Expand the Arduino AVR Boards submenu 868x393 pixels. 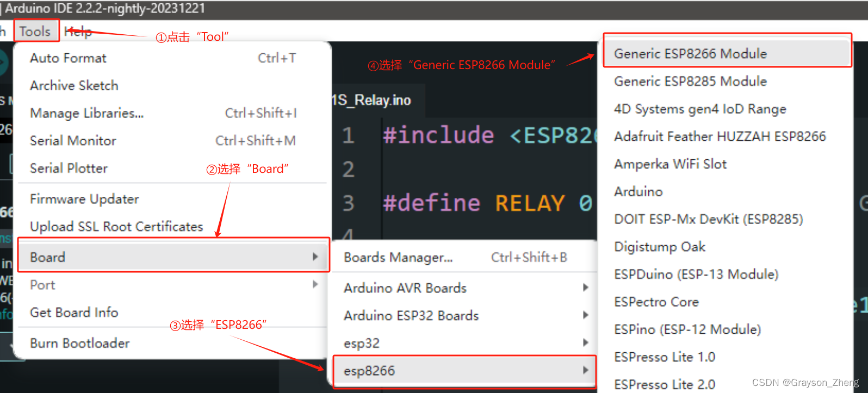(464, 288)
